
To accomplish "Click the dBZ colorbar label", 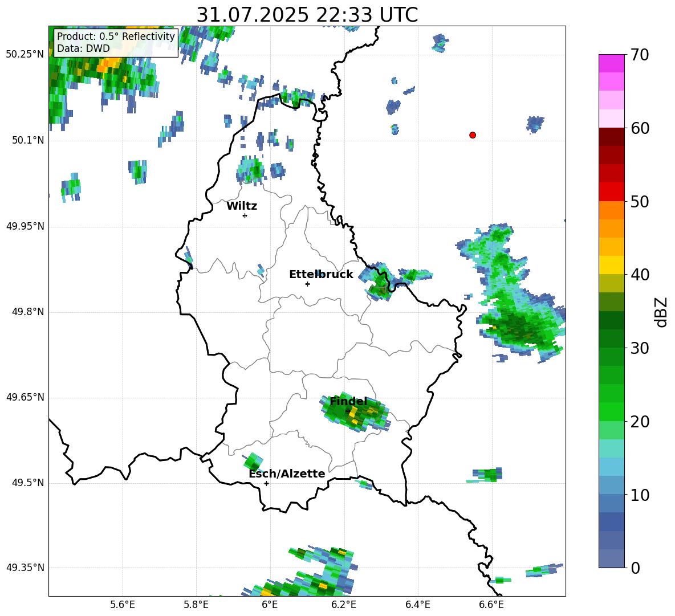I will [x=661, y=312].
